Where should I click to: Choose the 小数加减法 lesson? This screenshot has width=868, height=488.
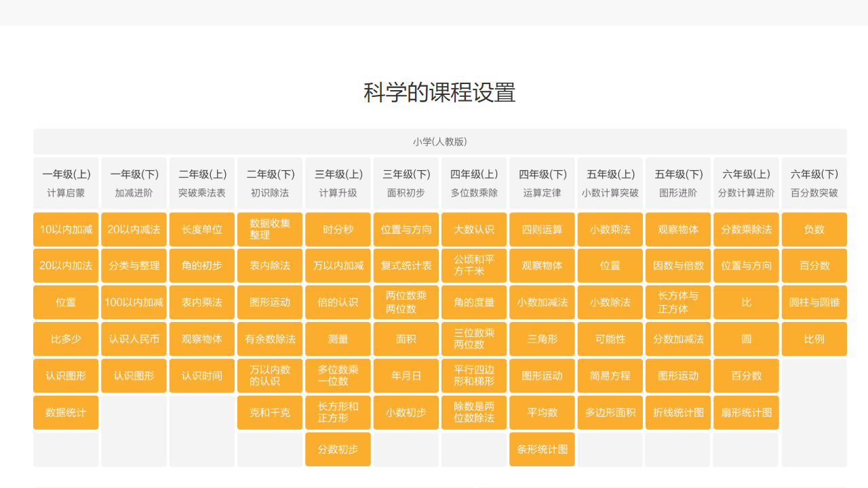(x=542, y=302)
